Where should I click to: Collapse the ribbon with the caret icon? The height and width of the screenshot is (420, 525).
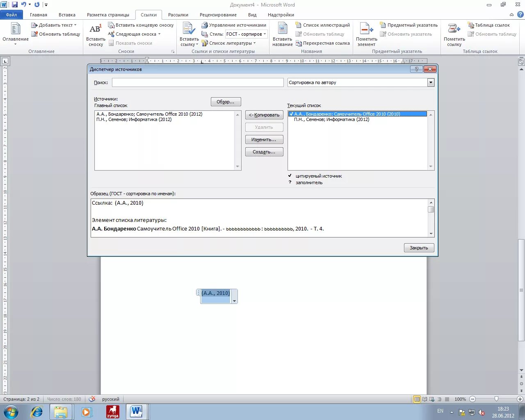(x=512, y=15)
